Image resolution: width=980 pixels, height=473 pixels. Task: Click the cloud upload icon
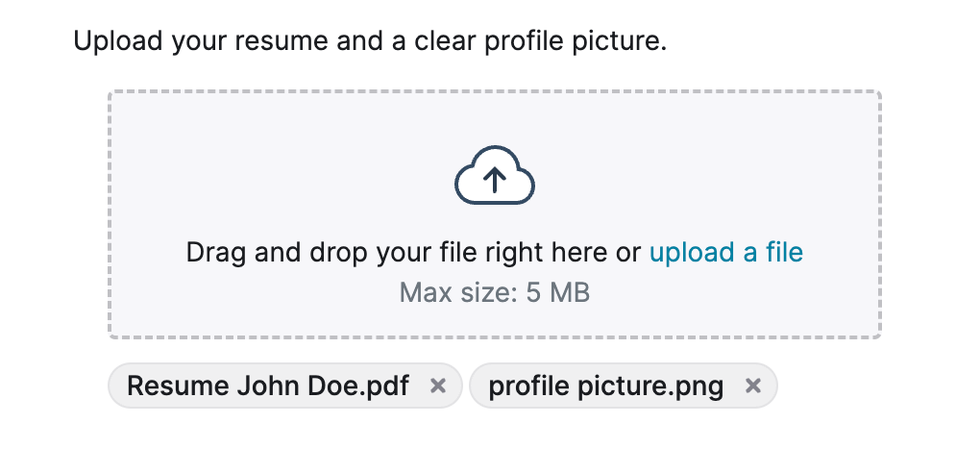coord(495,175)
